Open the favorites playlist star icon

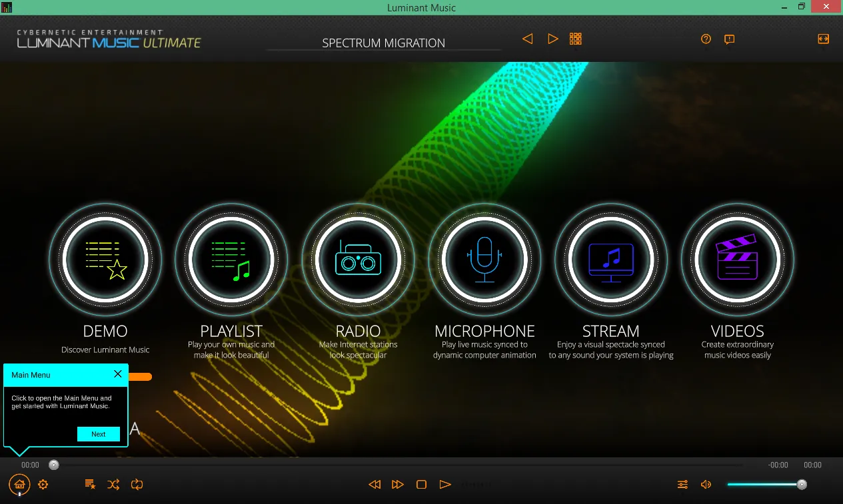(91, 485)
